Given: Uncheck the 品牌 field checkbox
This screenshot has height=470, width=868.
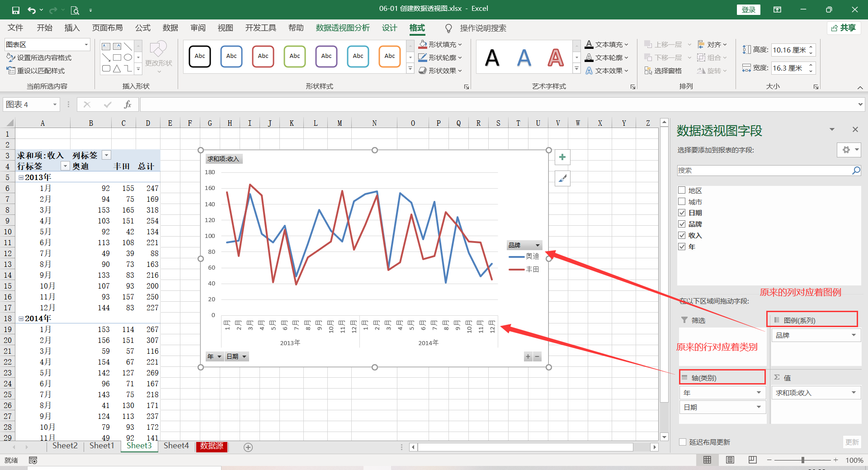Looking at the screenshot, I should (682, 224).
